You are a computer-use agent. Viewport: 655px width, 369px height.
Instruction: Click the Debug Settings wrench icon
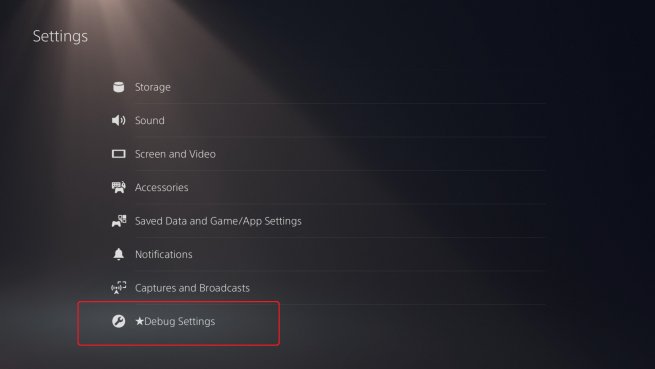[119, 321]
